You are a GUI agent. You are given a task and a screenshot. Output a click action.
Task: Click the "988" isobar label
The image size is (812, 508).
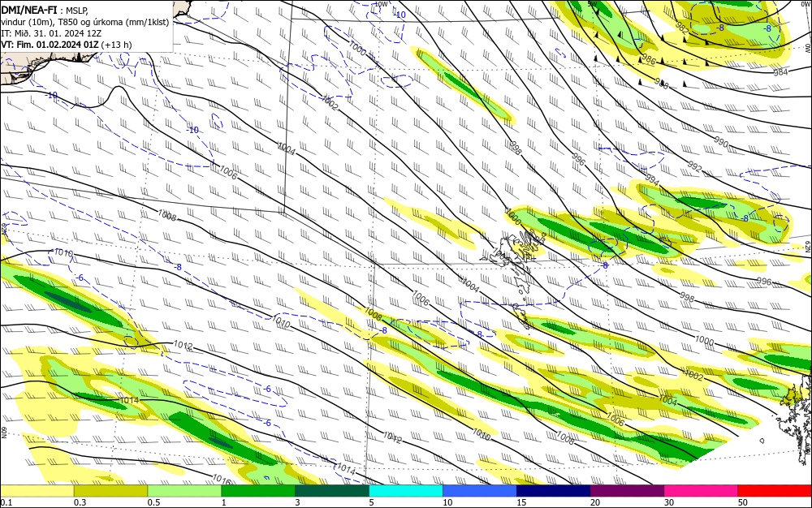click(x=661, y=84)
